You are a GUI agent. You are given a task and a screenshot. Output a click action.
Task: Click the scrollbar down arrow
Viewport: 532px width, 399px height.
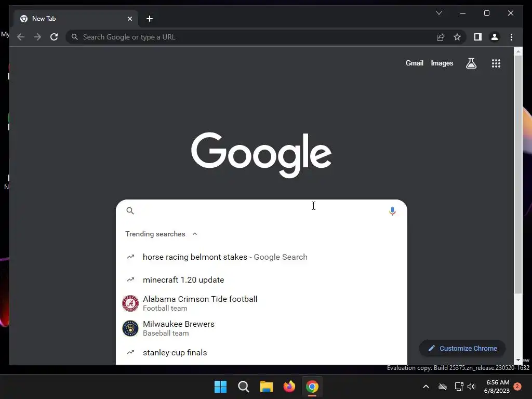pos(518,360)
